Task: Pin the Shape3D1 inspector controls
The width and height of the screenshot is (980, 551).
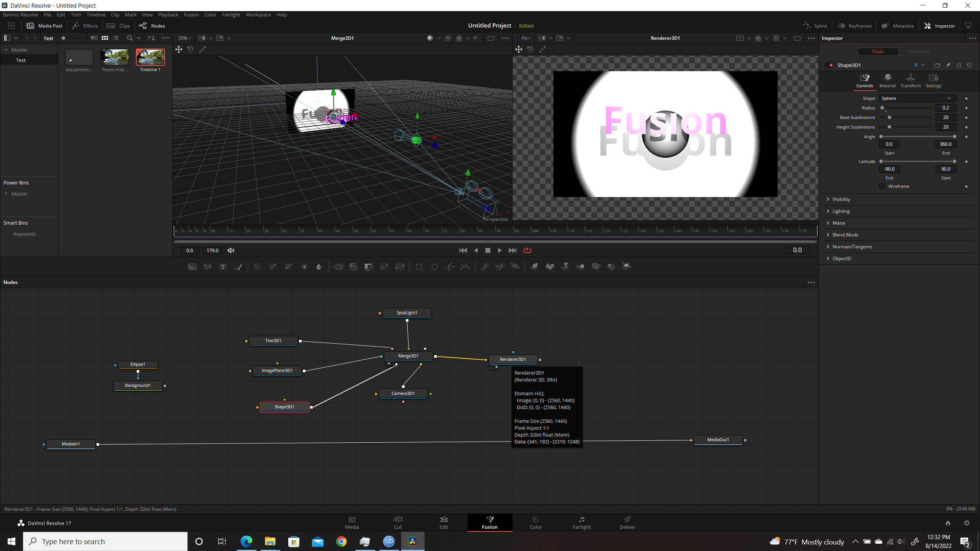Action: click(x=948, y=65)
